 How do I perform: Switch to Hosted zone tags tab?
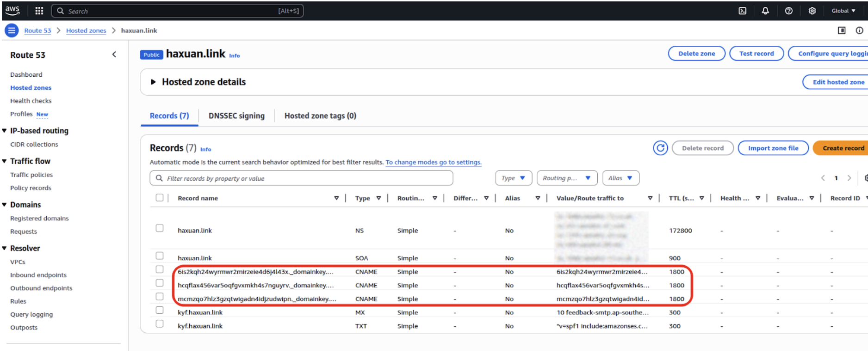pyautogui.click(x=320, y=116)
